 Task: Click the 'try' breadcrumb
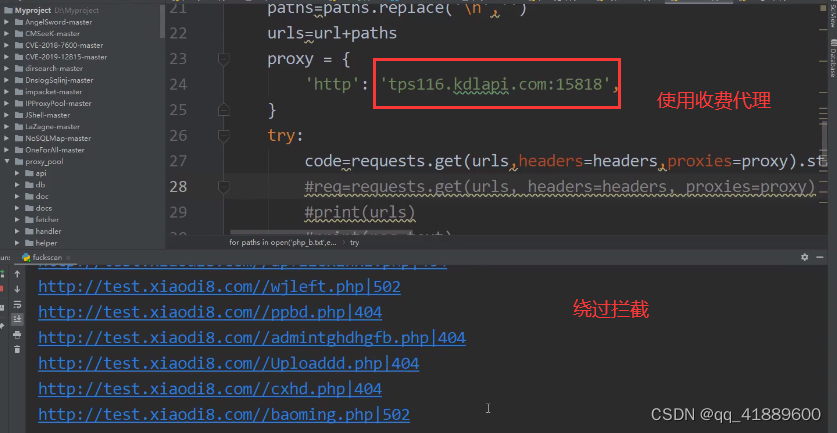click(354, 242)
